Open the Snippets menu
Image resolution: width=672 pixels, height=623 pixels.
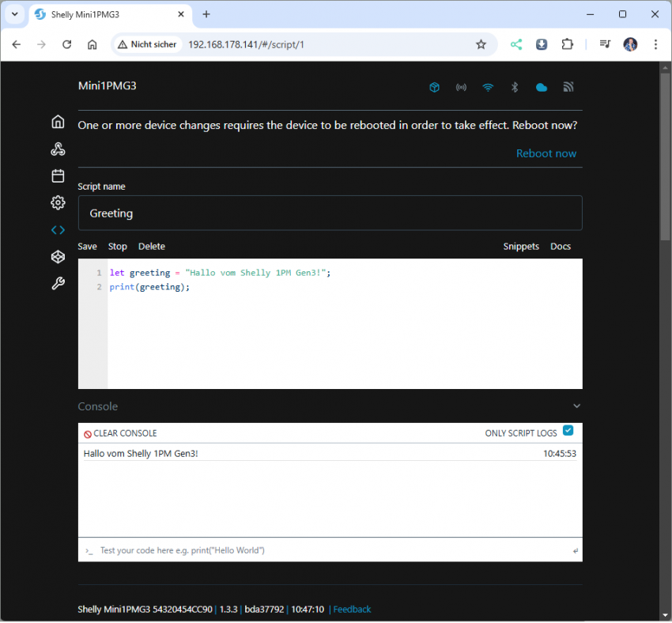pos(521,247)
